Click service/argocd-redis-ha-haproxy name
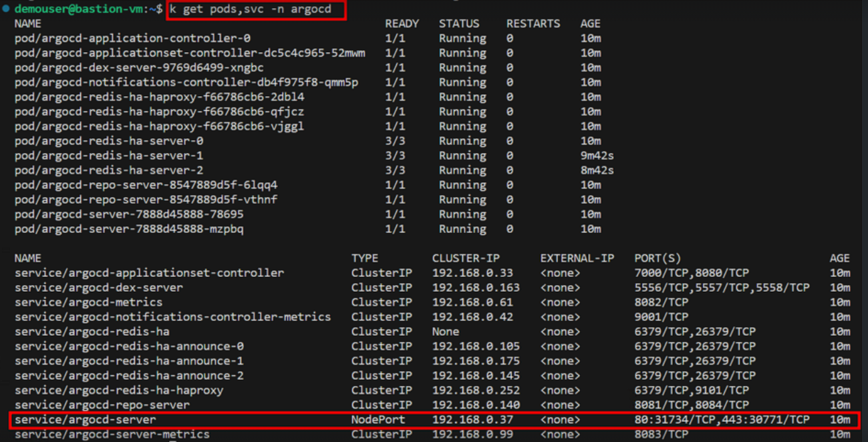Screen dimensions: 868x442 click(x=119, y=390)
